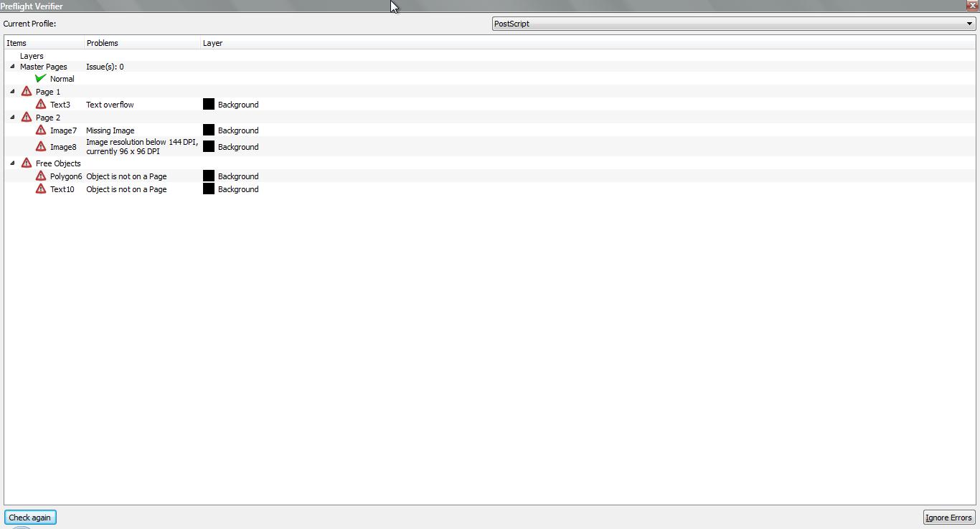Select the Normal master page item
This screenshot has width=980, height=529.
[62, 79]
